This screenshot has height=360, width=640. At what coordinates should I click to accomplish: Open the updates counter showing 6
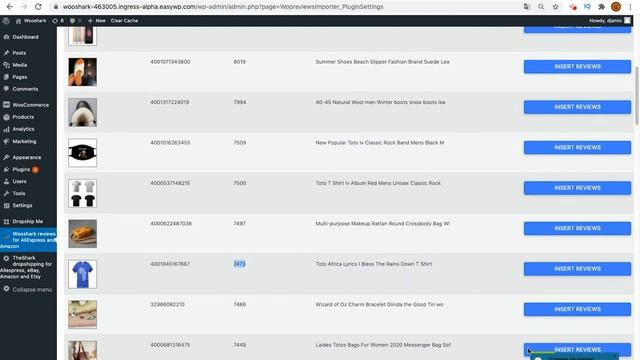pyautogui.click(x=58, y=20)
